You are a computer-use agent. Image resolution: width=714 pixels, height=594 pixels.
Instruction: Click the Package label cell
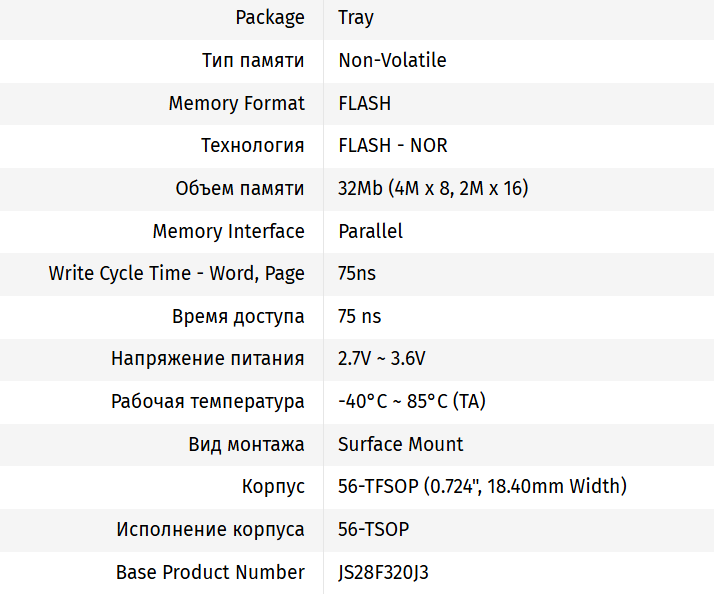click(269, 18)
